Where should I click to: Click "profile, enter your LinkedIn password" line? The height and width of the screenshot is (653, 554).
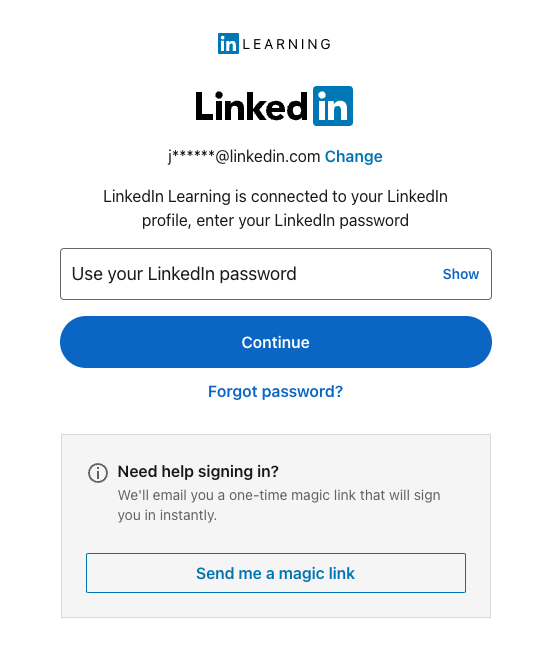click(275, 220)
